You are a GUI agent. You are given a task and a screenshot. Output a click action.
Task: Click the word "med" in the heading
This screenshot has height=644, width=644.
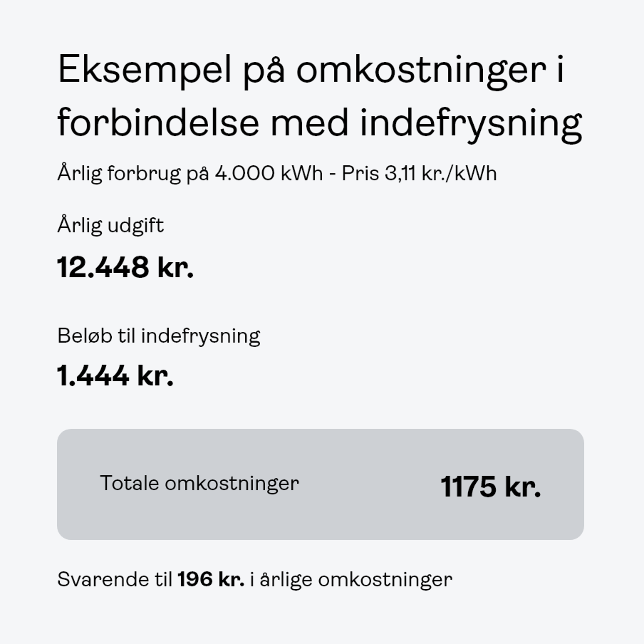[309, 123]
